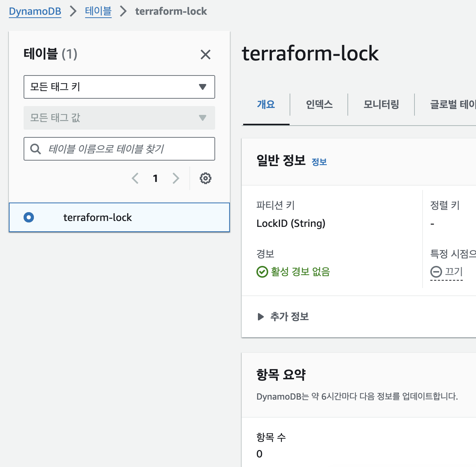
Task: Open the 테이블 breadcrumb link
Action: pyautogui.click(x=98, y=11)
